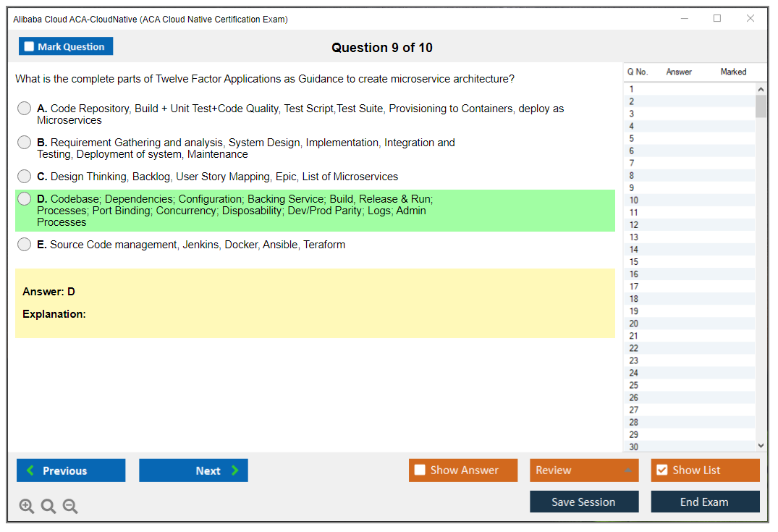
Task: Click the zoom out magnifier icon
Action: click(70, 507)
